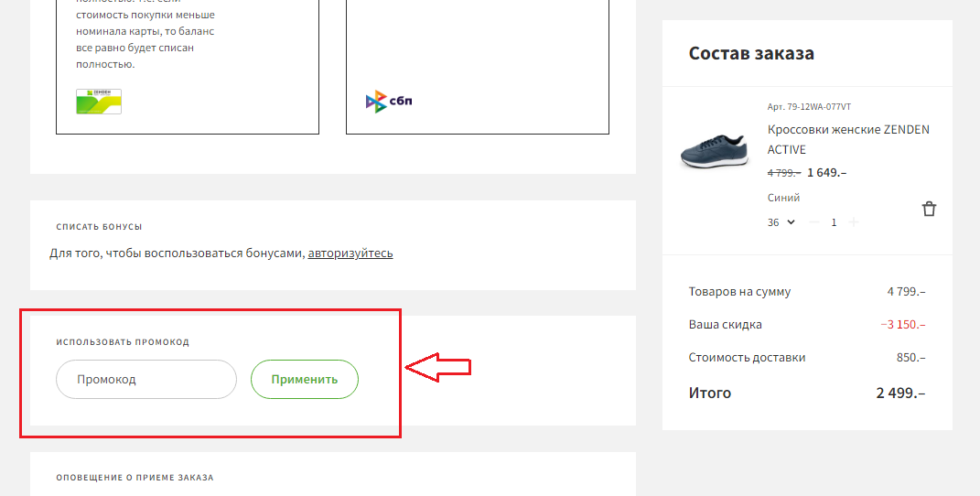This screenshot has height=496, width=980.
Task: Open the blue sneaker product thumbnail
Action: tap(715, 151)
